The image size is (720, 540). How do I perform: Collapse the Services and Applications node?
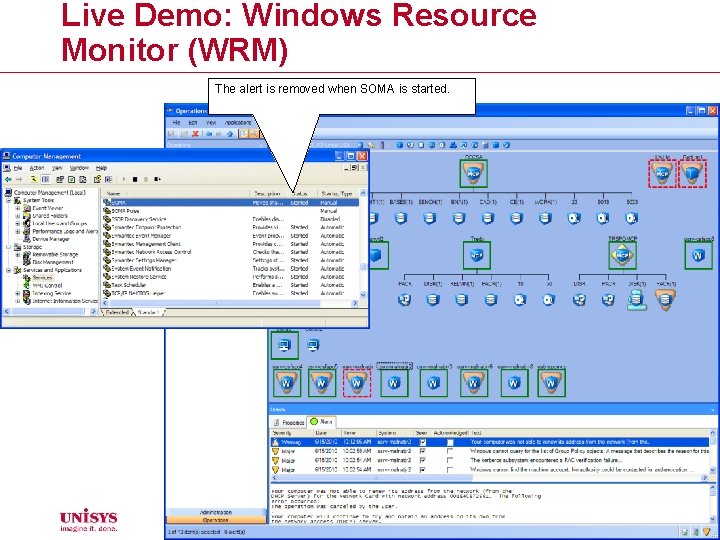click(x=8, y=270)
